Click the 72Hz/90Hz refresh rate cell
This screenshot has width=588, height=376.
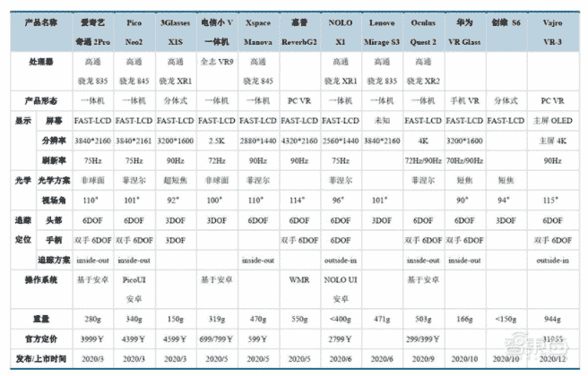pyautogui.click(x=423, y=160)
